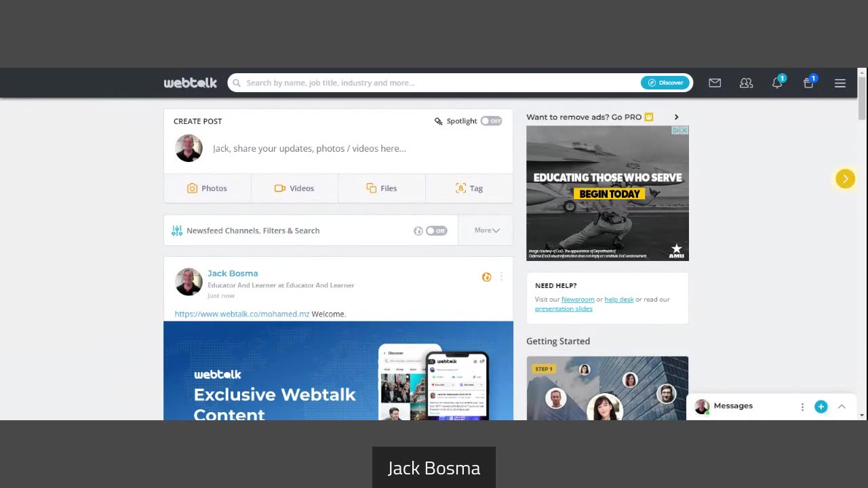Viewport: 868px width, 488px height.
Task: Click the Discover button
Action: click(665, 83)
